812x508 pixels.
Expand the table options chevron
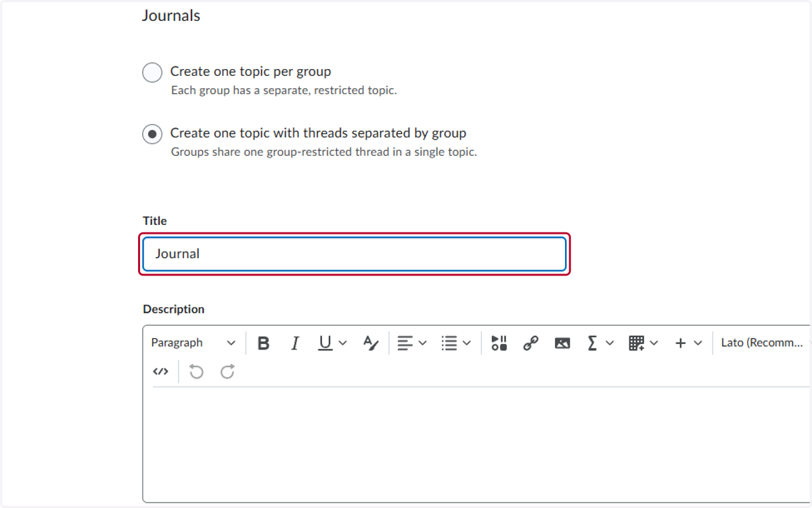click(x=654, y=343)
